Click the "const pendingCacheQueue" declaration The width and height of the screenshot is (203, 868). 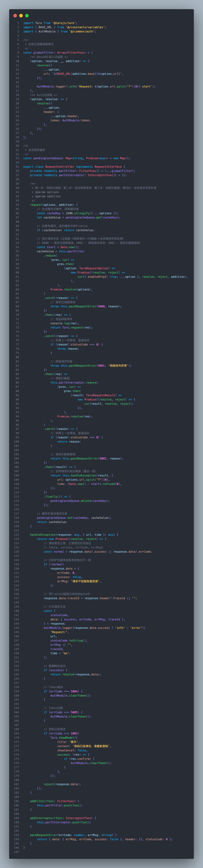click(x=76, y=158)
